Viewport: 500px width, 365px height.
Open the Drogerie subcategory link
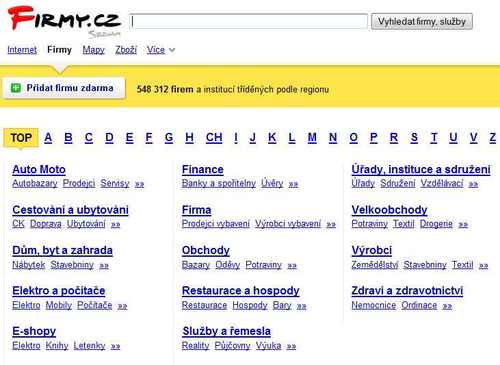pos(436,224)
